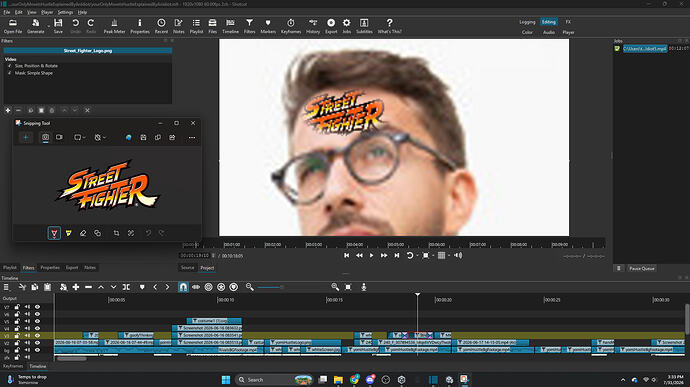Open a file with Open File
The height and width of the screenshot is (387, 690).
coord(13,26)
